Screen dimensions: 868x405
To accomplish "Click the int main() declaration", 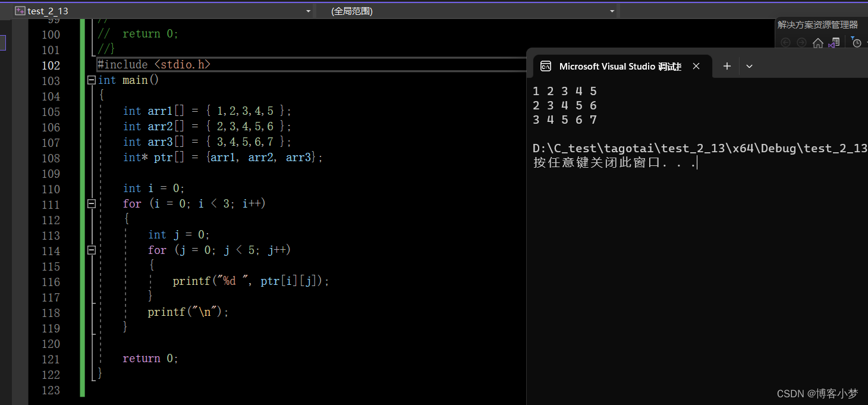I will 128,80.
